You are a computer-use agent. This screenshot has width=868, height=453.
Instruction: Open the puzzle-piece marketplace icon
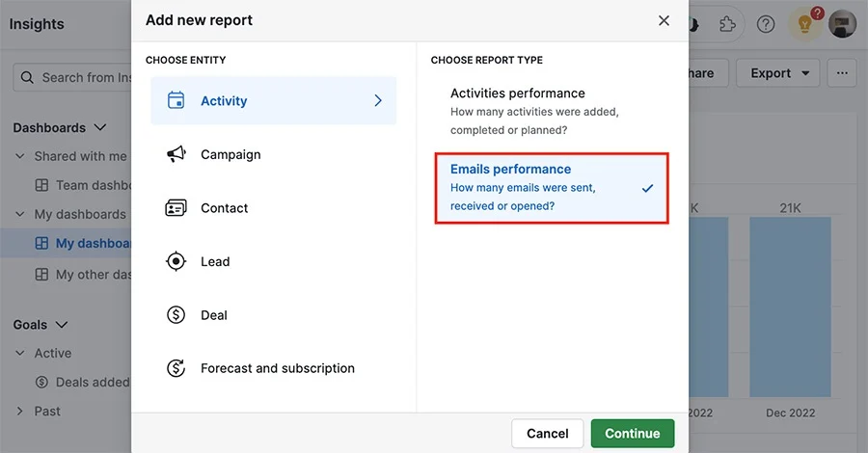[x=727, y=24]
